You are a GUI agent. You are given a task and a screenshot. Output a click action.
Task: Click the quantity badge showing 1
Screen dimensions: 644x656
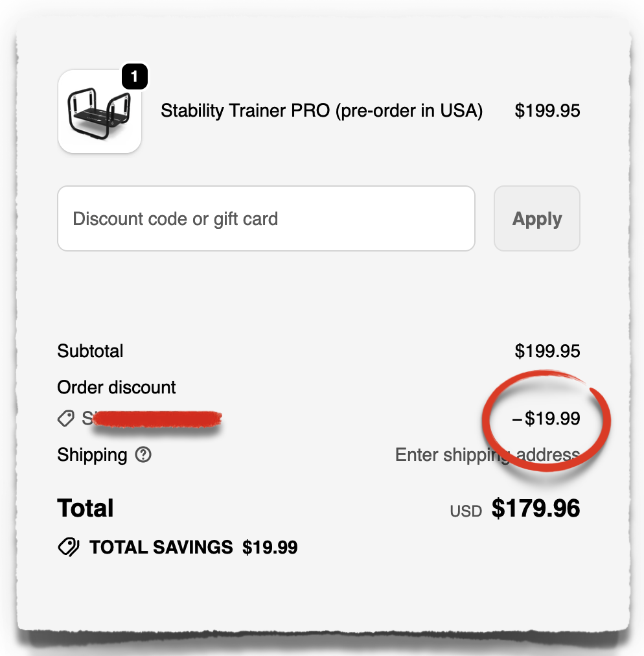[134, 77]
